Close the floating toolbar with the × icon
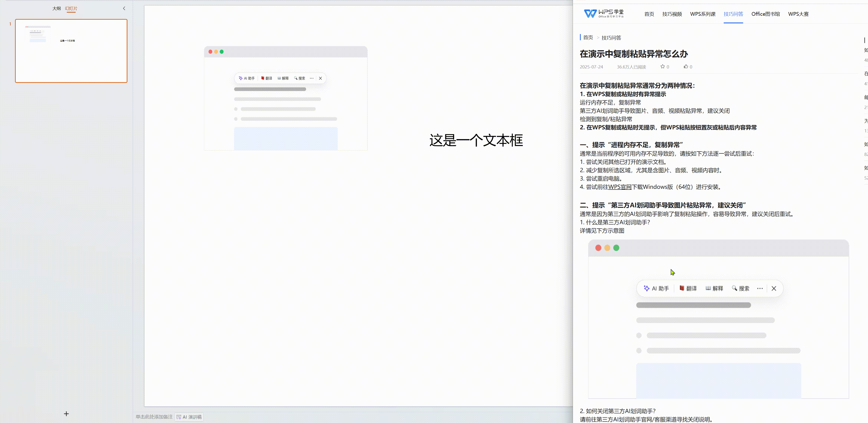Viewport: 868px width, 423px height. coord(320,78)
